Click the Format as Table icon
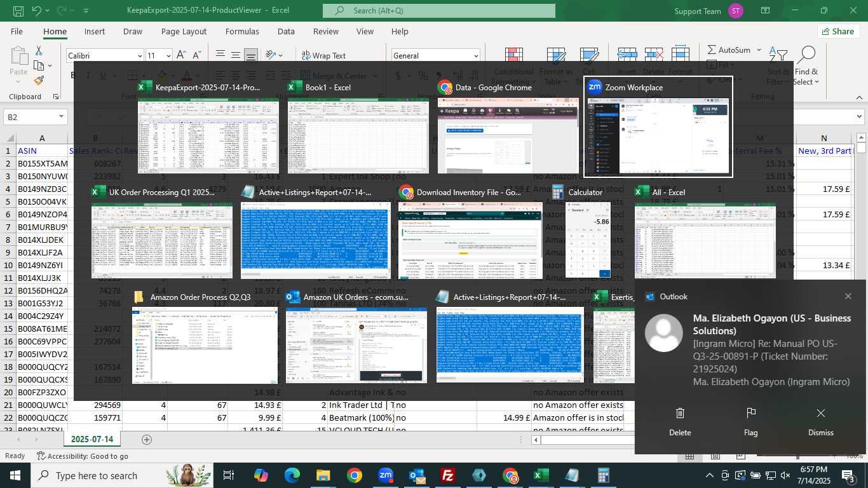868x488 pixels. coord(556,55)
